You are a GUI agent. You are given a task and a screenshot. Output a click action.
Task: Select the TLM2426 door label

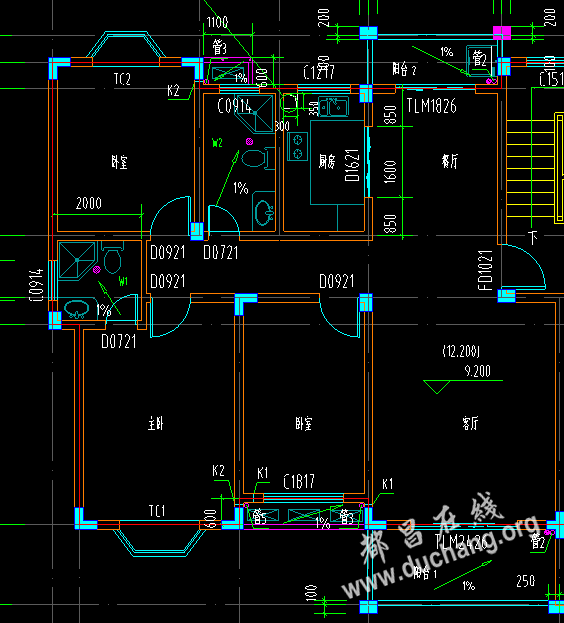point(461,542)
